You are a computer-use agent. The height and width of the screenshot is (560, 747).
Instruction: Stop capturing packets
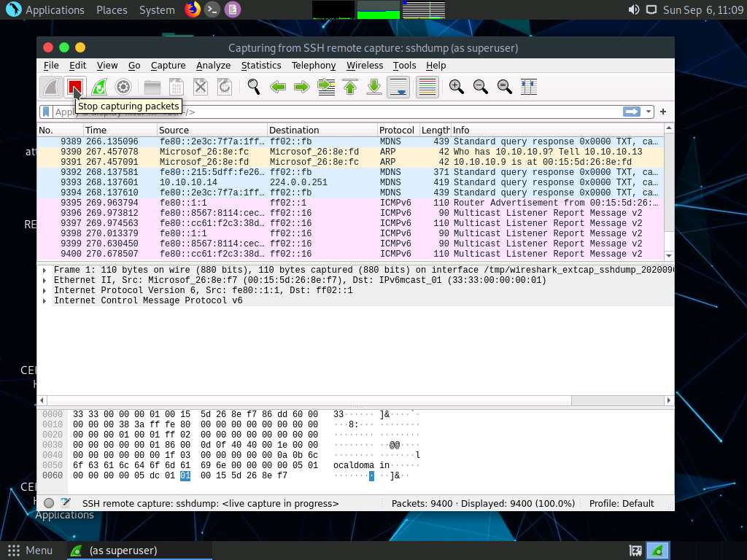pos(75,87)
